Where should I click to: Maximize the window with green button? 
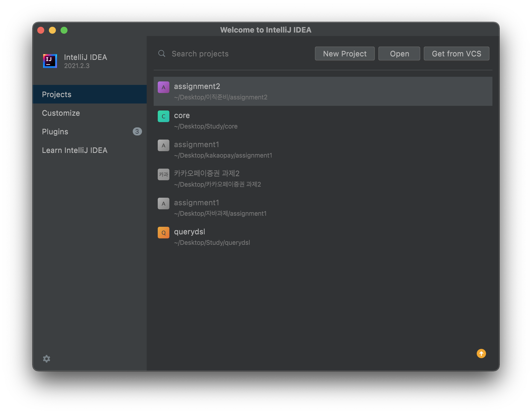click(x=64, y=30)
